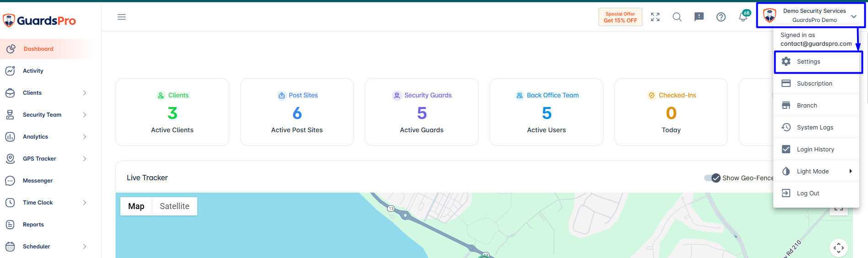Click the Reports document icon
868x258 pixels.
click(x=10, y=225)
